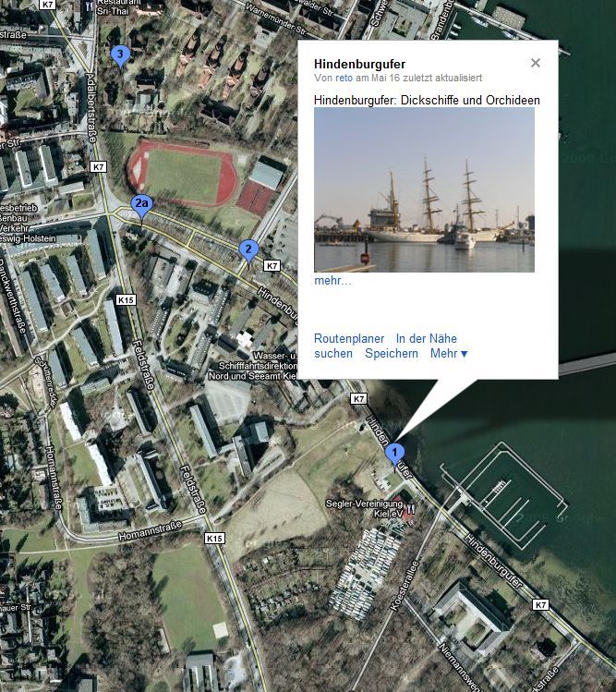Image resolution: width=616 pixels, height=692 pixels.
Task: Click the Restaurant Sri-Thai icon
Action: (x=90, y=6)
